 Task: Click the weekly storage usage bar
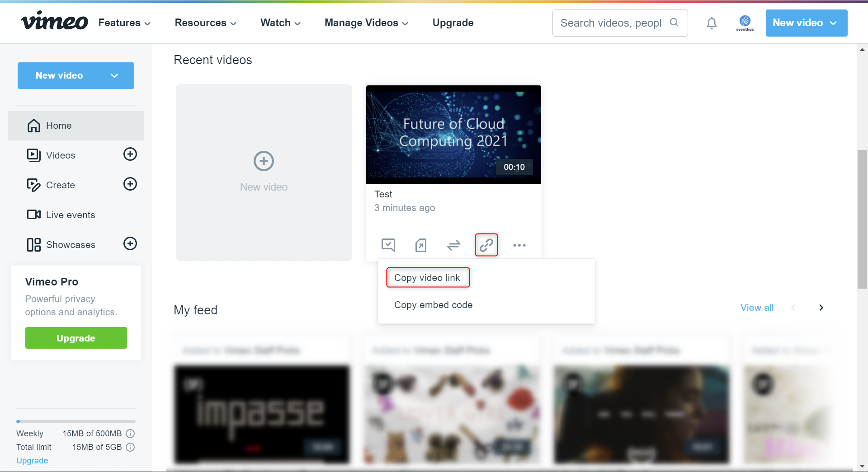tap(76, 421)
